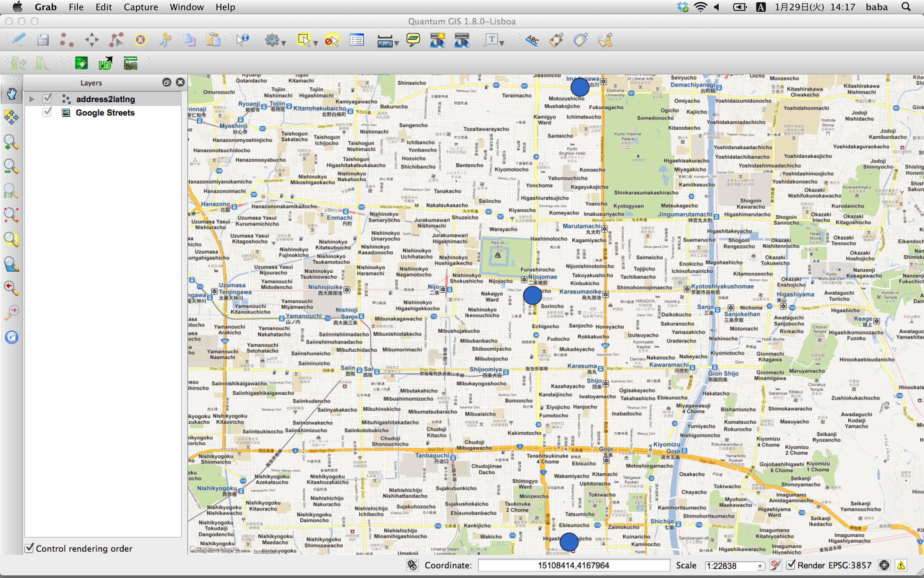
Task: Click the Refresh map icon
Action: [12, 337]
